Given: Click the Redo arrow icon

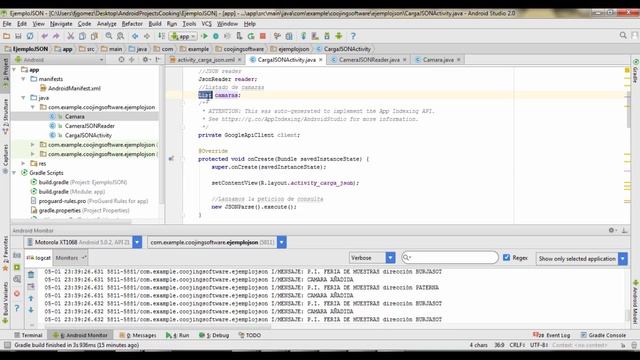Looking at the screenshot, I should coord(56,36).
